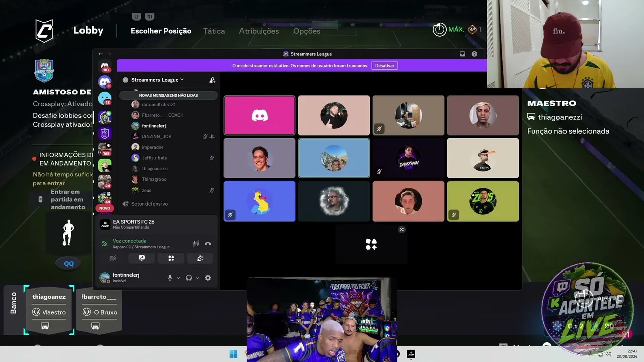Select the pink Discord logo video tile

[x=260, y=115]
